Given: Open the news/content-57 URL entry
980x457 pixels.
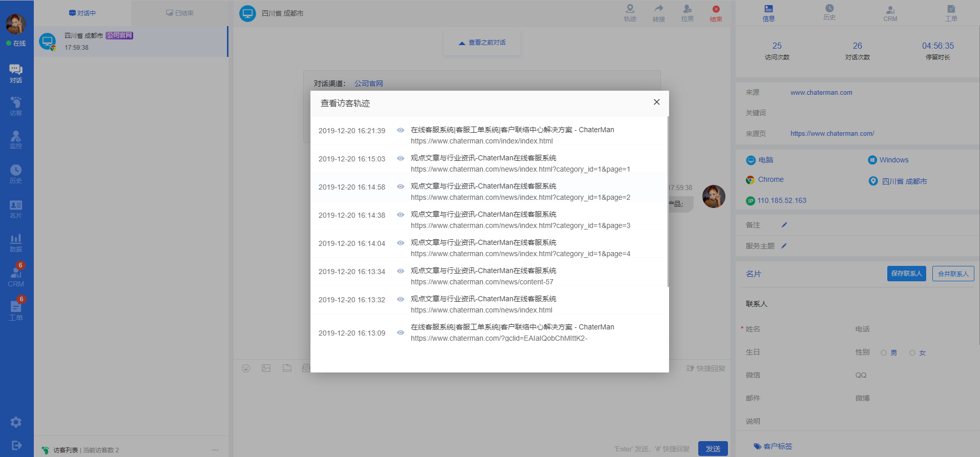Looking at the screenshot, I should coord(482,282).
